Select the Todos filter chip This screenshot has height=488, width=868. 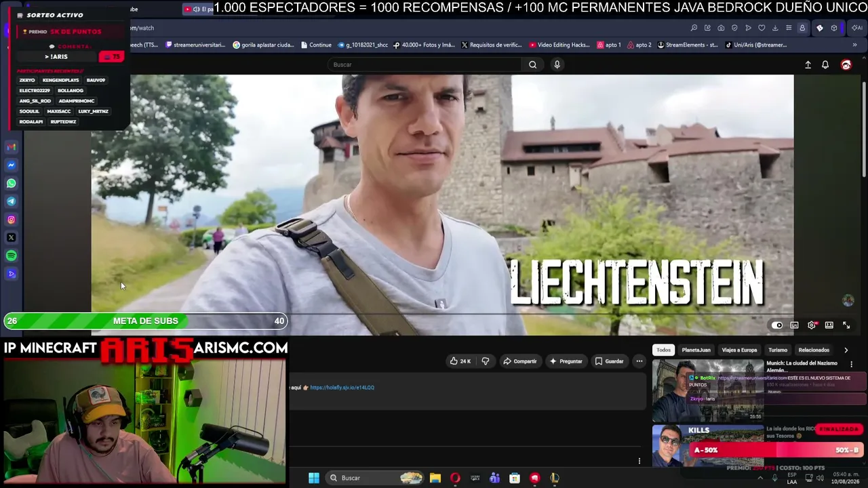(663, 350)
